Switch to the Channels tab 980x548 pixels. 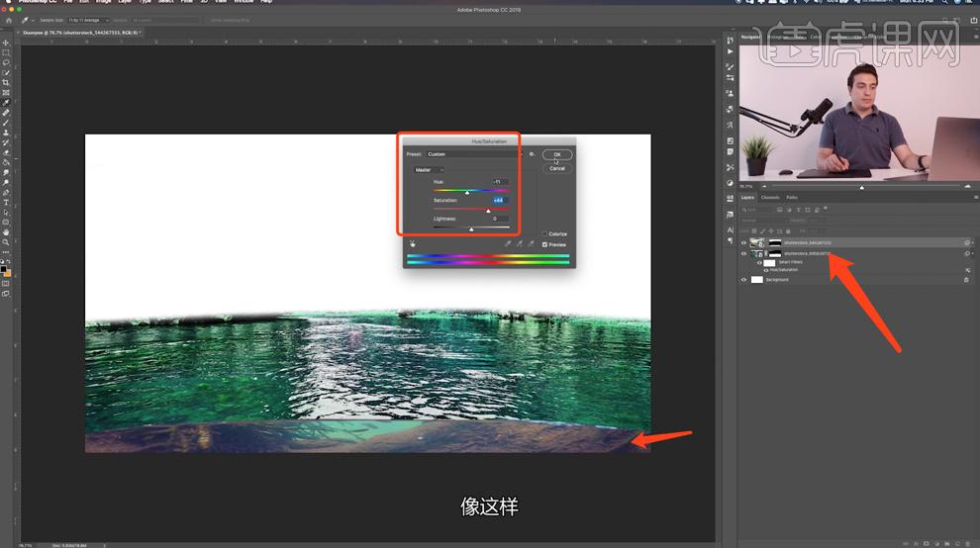(770, 198)
